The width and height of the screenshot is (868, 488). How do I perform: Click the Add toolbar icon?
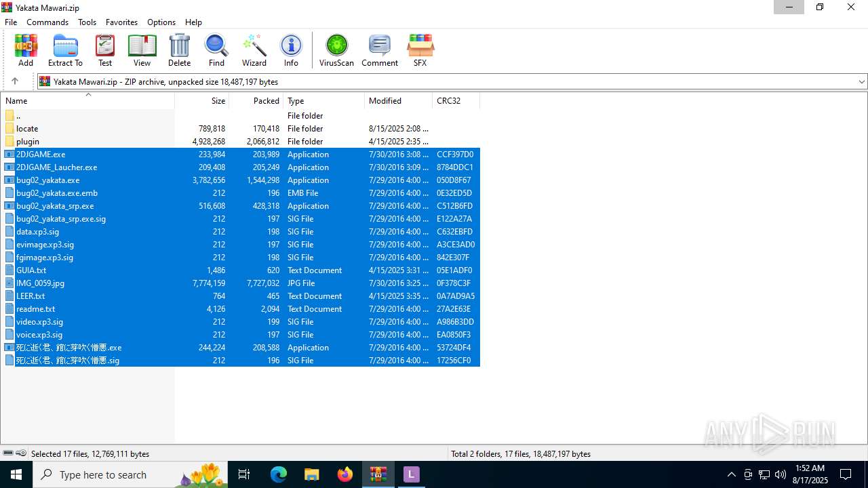point(26,51)
